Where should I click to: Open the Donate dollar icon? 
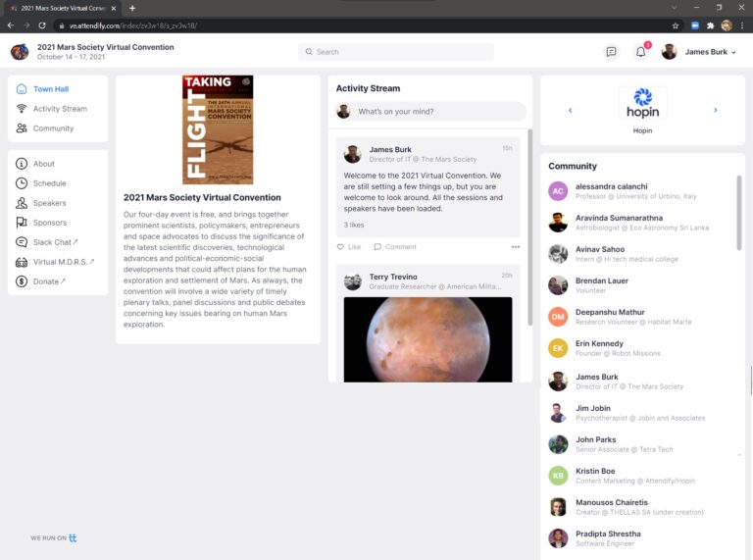(x=22, y=281)
